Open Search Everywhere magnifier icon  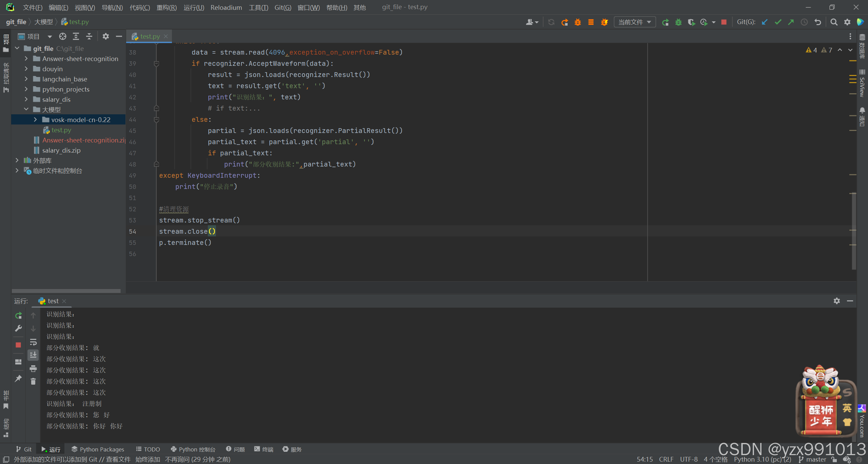coord(834,22)
